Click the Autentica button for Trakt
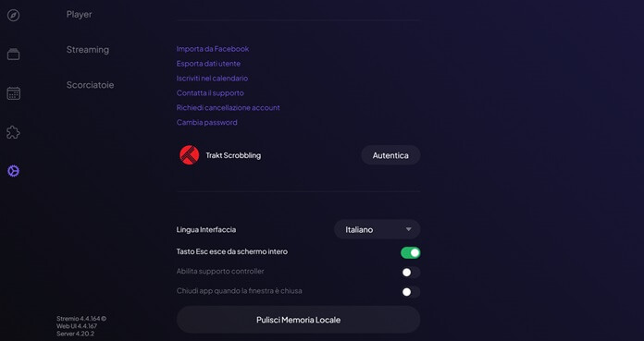 point(390,155)
